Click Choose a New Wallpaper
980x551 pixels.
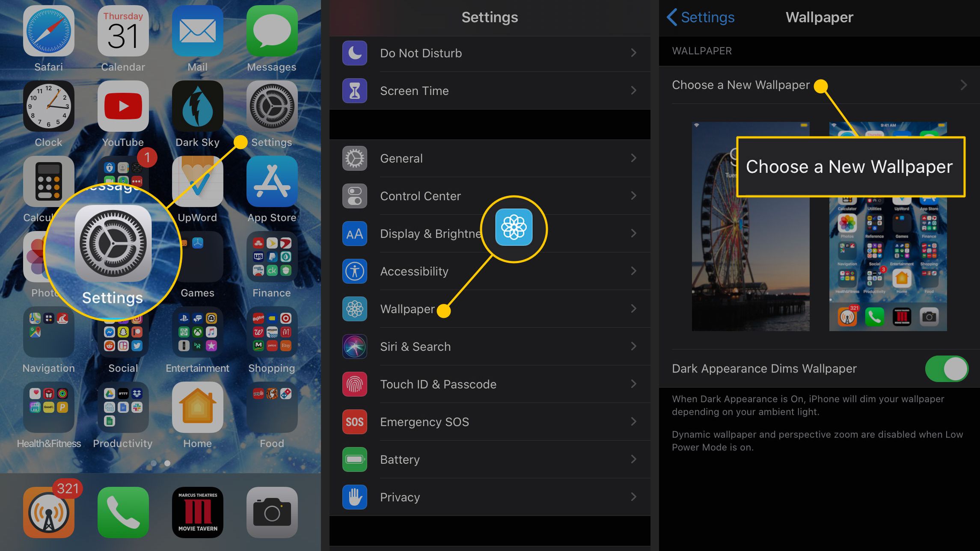[x=741, y=85]
